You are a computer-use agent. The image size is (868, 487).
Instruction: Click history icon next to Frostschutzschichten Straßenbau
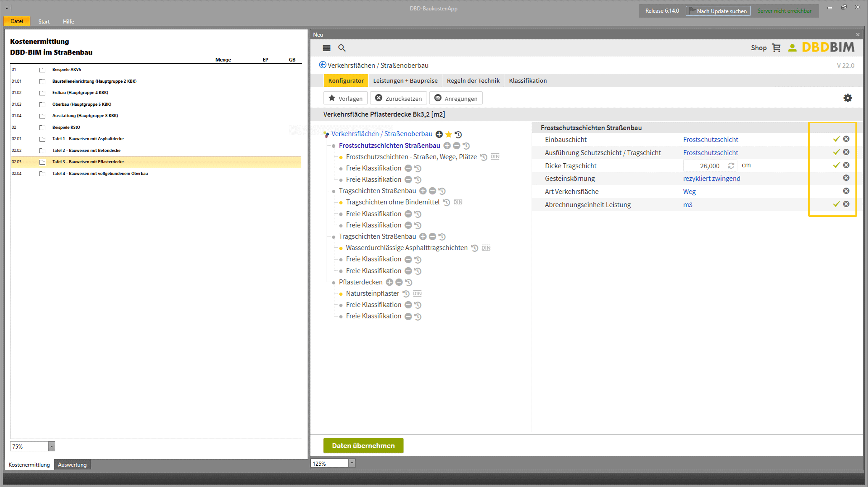466,146
